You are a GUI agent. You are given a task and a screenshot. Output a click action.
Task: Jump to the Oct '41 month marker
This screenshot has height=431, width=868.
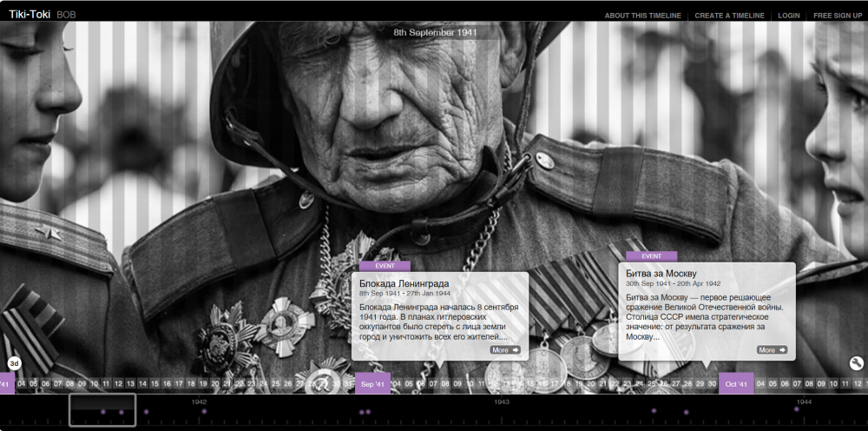(x=736, y=384)
